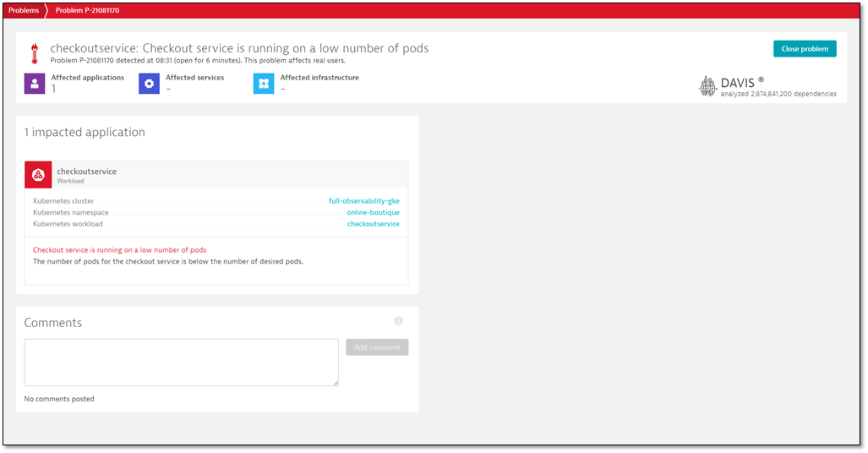Click the purple Affected applications icon
This screenshot has width=868, height=453.
[x=35, y=84]
